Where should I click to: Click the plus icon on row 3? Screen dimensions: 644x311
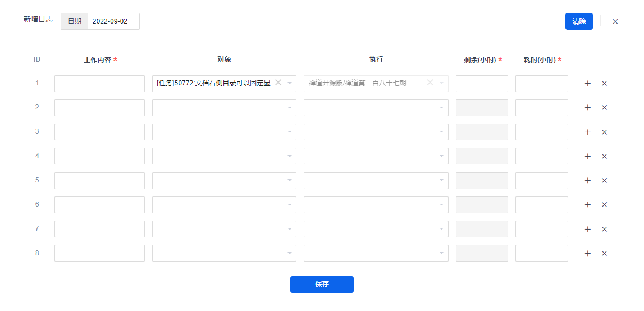(587, 132)
